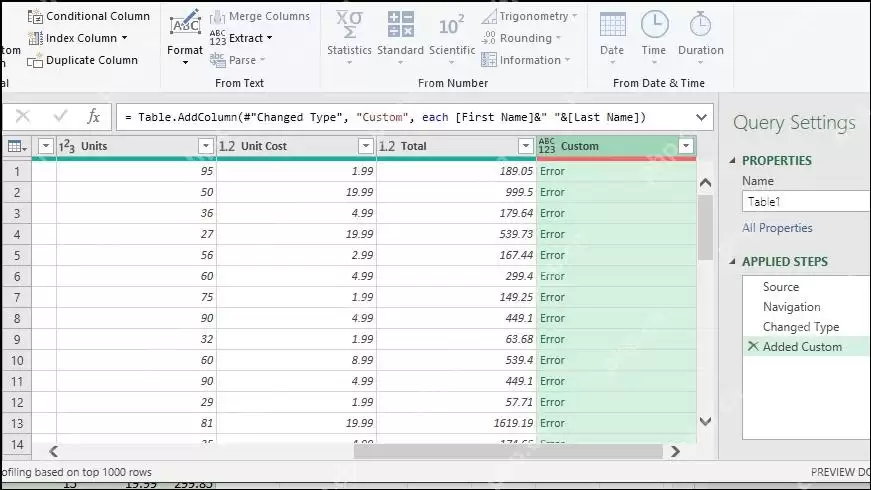Click the Extract ABC123 icon
871x490 pixels.
[x=218, y=38]
